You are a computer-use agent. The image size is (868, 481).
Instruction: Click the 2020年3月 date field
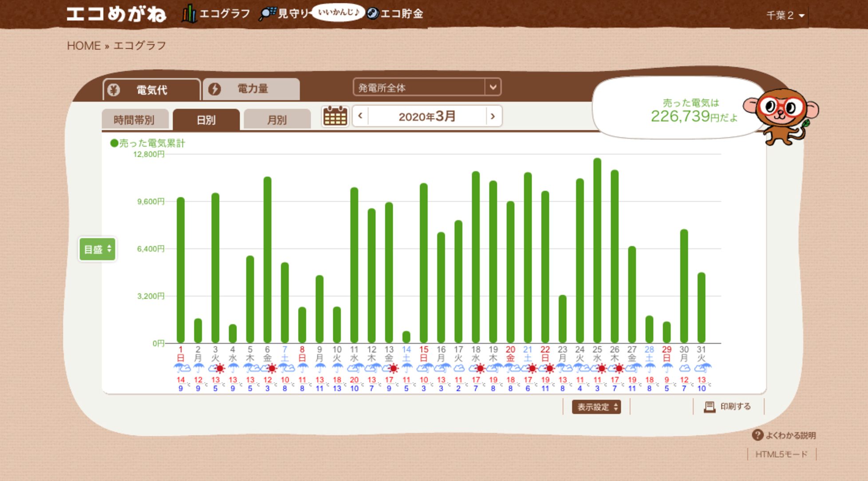(427, 116)
